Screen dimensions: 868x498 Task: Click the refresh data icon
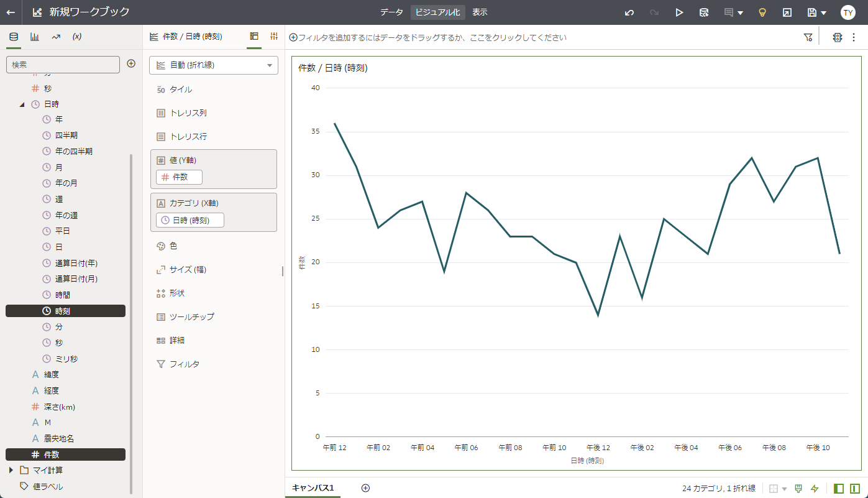(x=704, y=12)
